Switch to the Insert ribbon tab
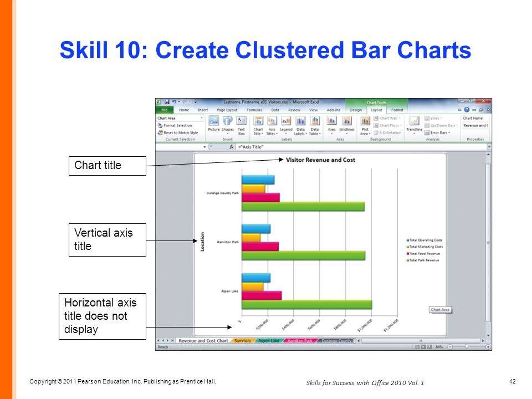Viewport: 532px width, 399px height. tap(203, 110)
